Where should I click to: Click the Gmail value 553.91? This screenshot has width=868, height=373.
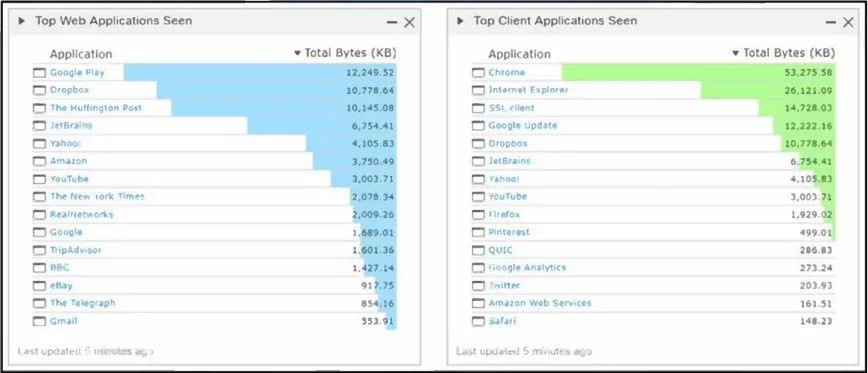click(378, 321)
